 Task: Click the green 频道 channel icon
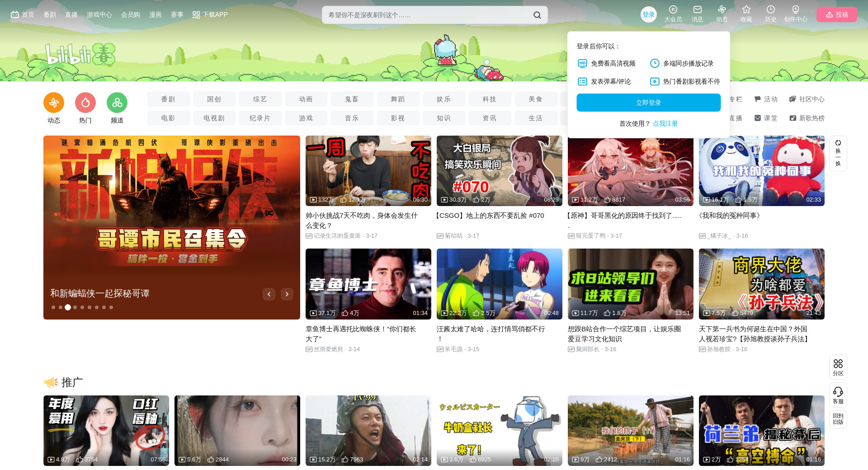[117, 103]
